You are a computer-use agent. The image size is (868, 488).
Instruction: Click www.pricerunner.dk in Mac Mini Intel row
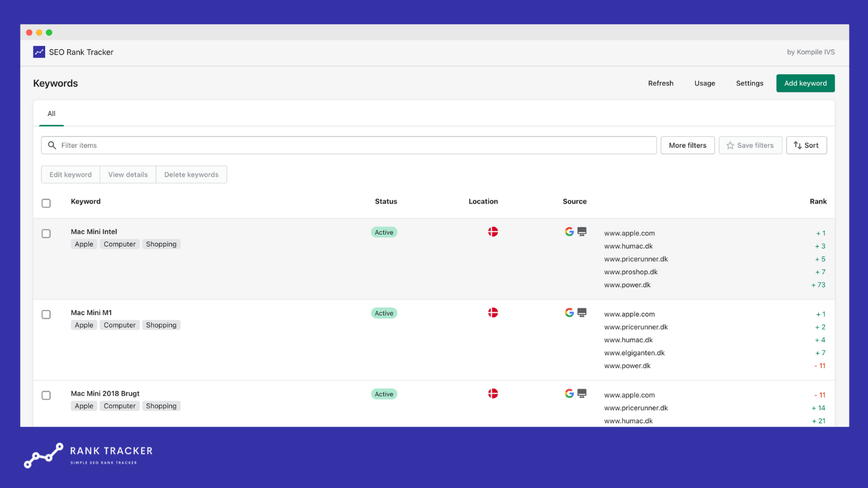[636, 259]
